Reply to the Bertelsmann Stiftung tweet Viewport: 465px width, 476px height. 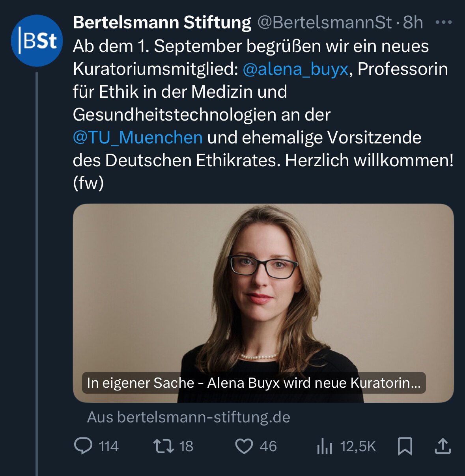(84, 446)
